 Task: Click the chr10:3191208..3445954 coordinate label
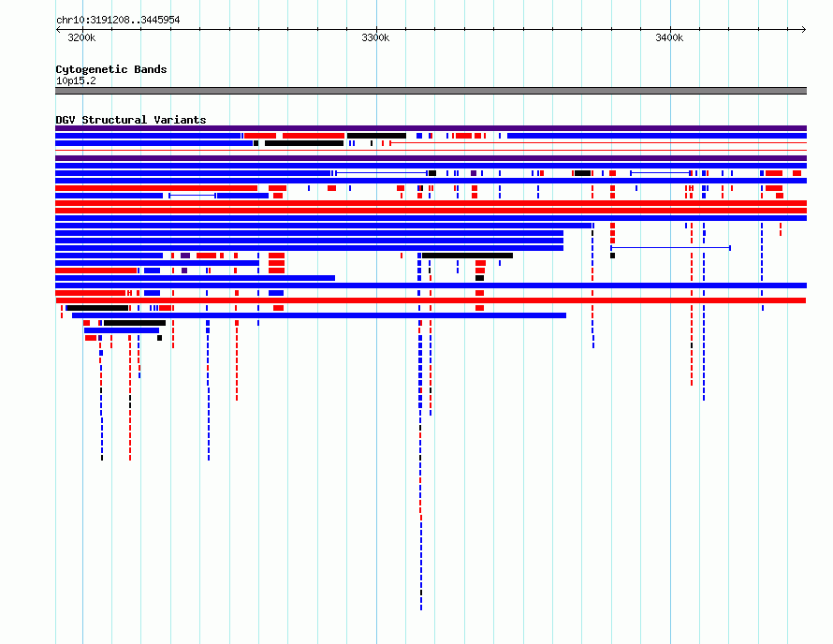pos(118,20)
